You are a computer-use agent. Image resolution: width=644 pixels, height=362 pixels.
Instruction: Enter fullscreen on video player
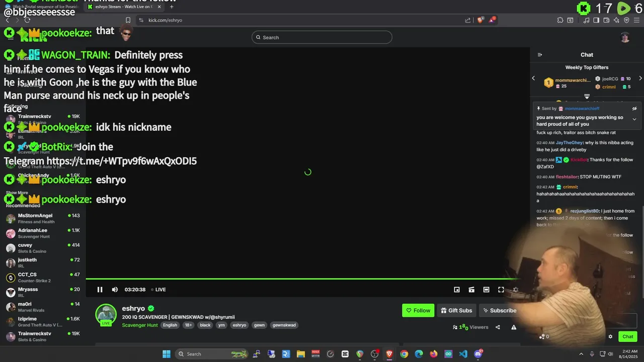pyautogui.click(x=501, y=290)
